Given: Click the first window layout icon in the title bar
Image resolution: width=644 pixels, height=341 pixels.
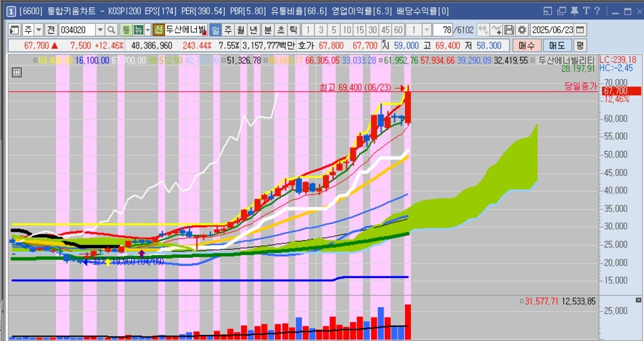Looking at the screenshot, I should tap(548, 11).
